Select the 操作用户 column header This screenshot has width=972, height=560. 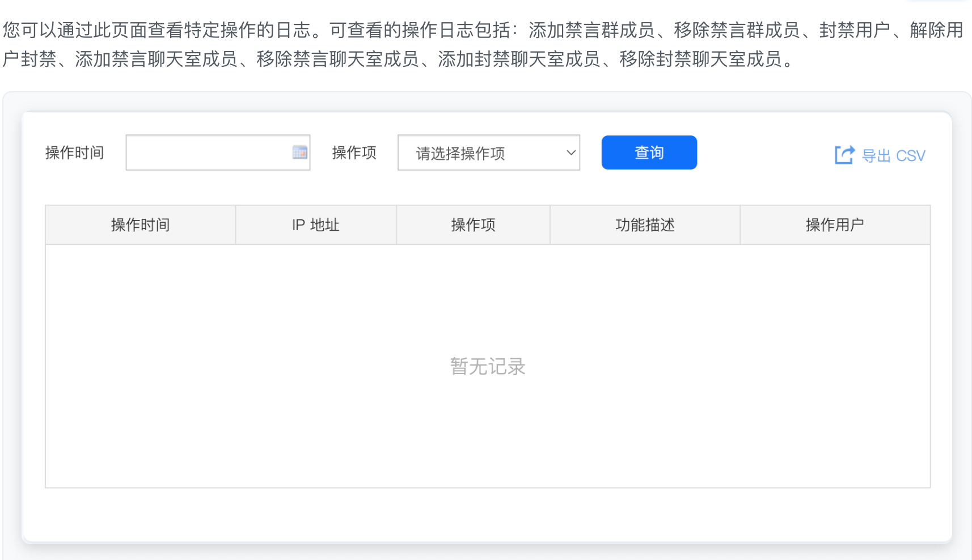pos(834,225)
